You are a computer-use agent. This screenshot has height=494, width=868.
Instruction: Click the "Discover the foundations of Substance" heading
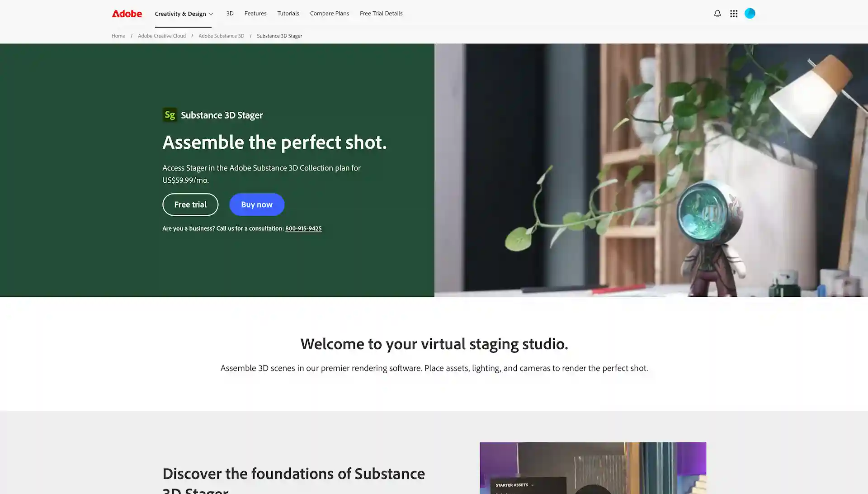[293, 480]
